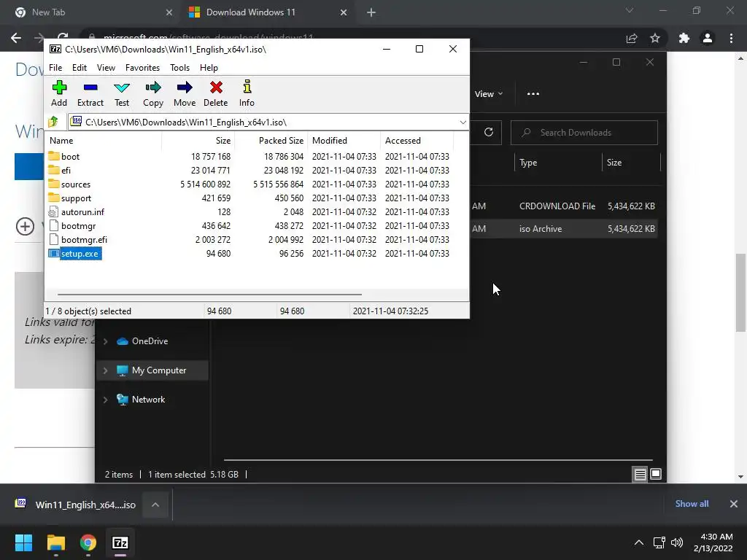Sort by the Accessed column
The width and height of the screenshot is (747, 560).
tap(417, 141)
